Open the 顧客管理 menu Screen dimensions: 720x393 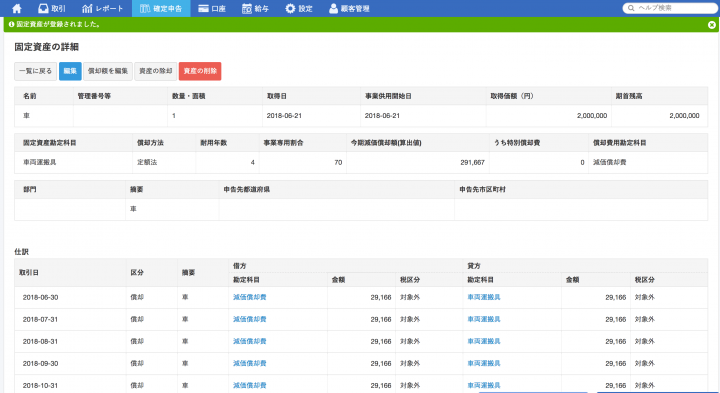click(x=349, y=8)
